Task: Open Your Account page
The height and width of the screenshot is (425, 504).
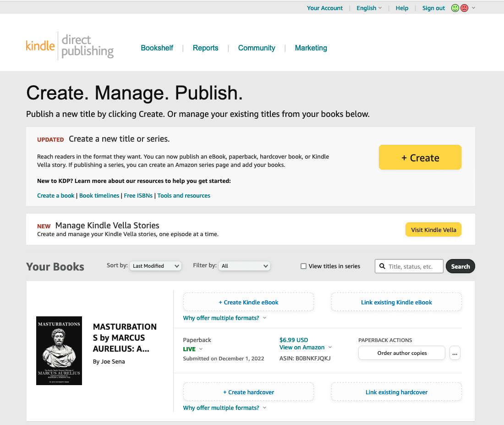Action: pyautogui.click(x=325, y=8)
